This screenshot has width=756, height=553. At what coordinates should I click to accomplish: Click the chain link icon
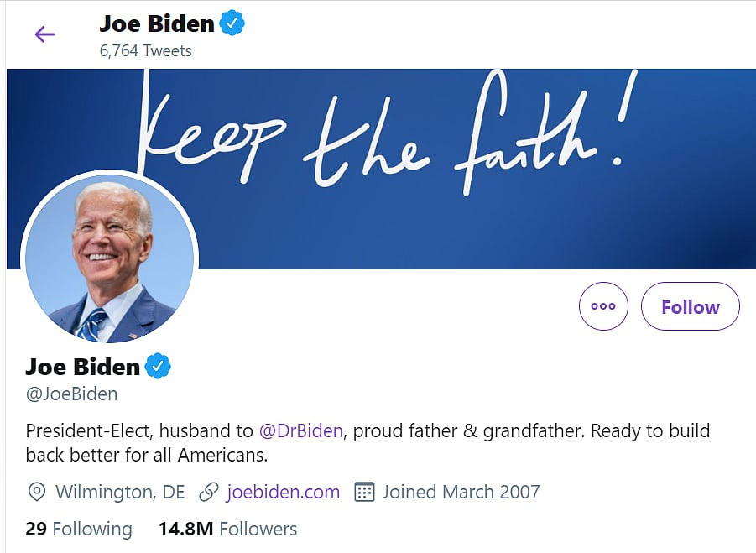coord(209,492)
